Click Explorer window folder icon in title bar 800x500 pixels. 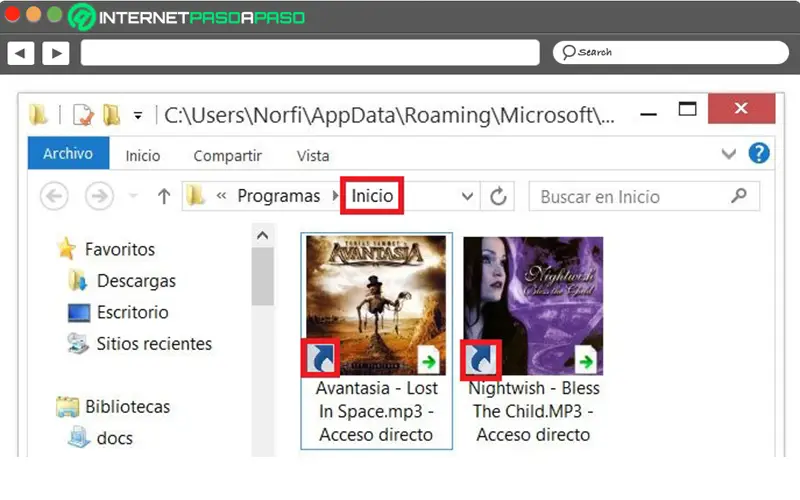click(38, 115)
